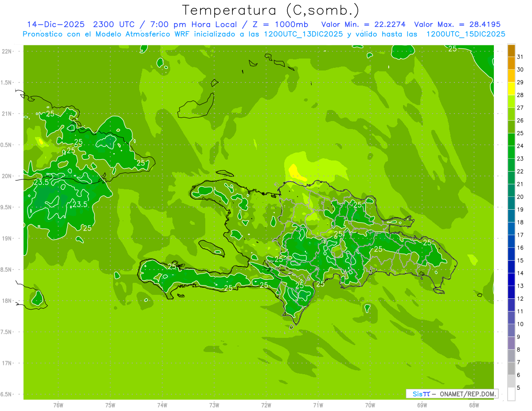Click the "Valor Min. = 22.2274" reading
Viewport: 532px width, 411px height.
point(364,24)
